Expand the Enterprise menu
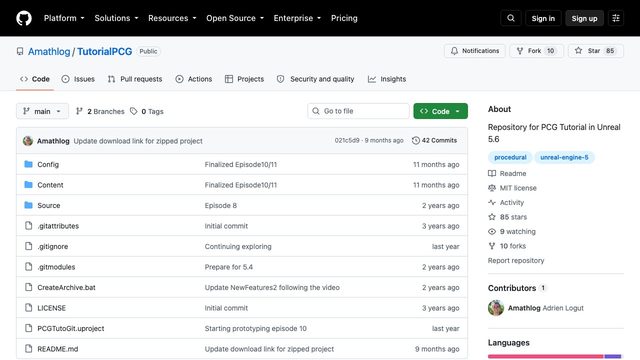Viewport: 640px width, 360px height. (297, 18)
